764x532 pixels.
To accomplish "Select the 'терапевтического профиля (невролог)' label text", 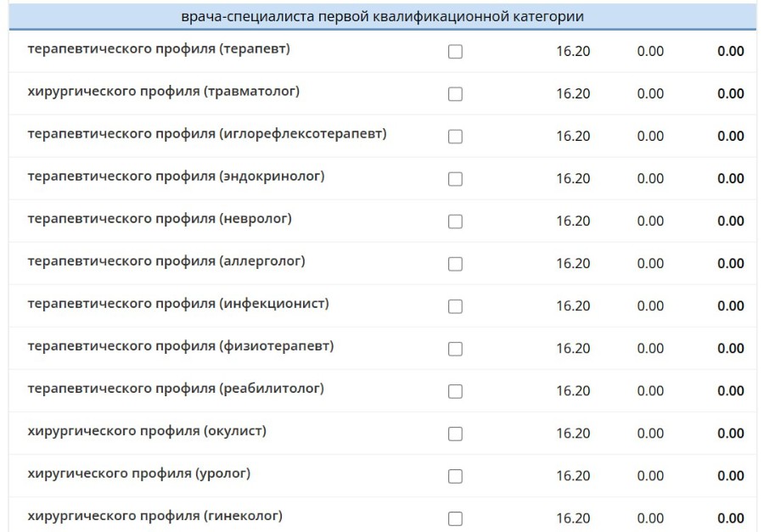I will pyautogui.click(x=160, y=219).
